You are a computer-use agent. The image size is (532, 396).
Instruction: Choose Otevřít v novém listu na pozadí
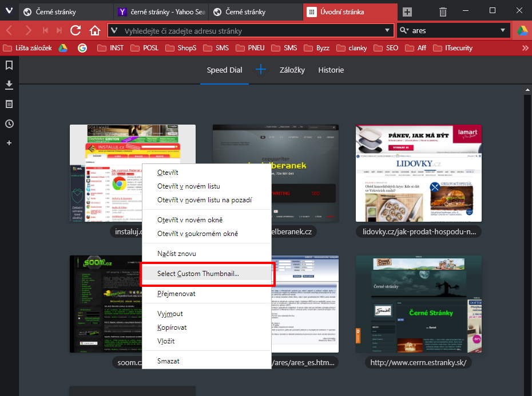click(207, 200)
